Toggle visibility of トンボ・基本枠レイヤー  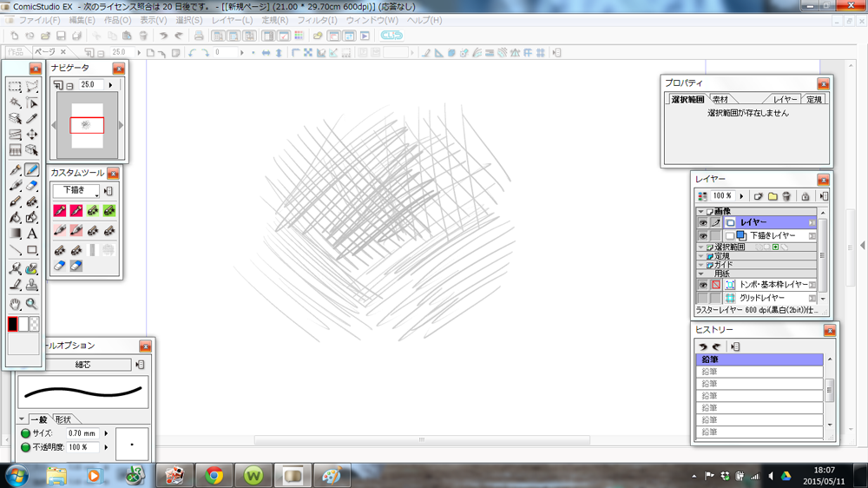(x=702, y=285)
